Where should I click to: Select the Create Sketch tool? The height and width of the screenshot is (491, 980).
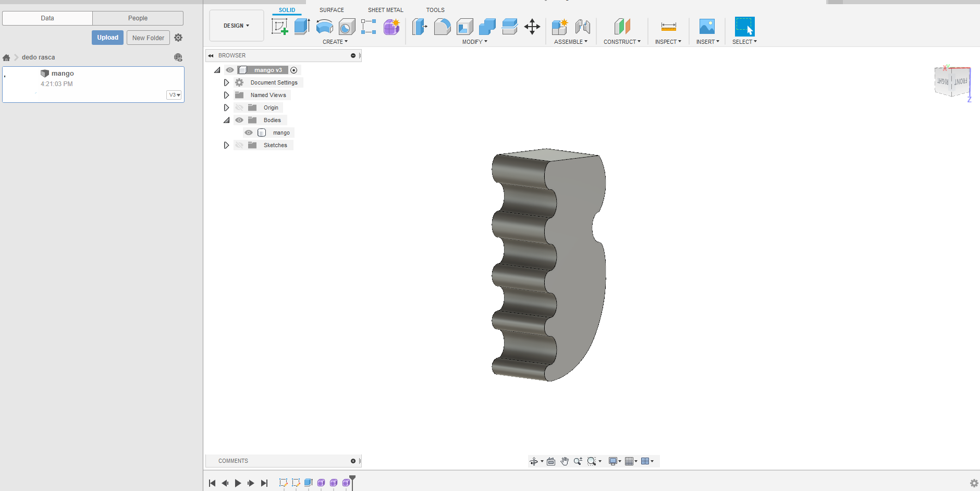[280, 26]
